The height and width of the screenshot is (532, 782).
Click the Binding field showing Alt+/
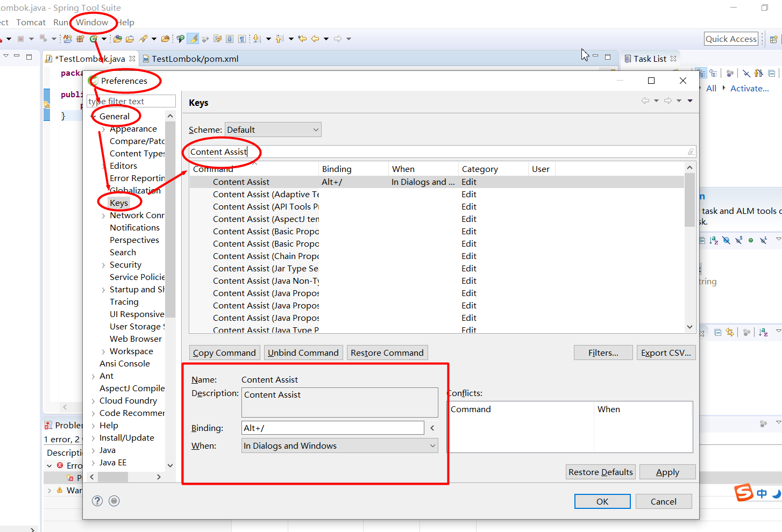coord(333,428)
